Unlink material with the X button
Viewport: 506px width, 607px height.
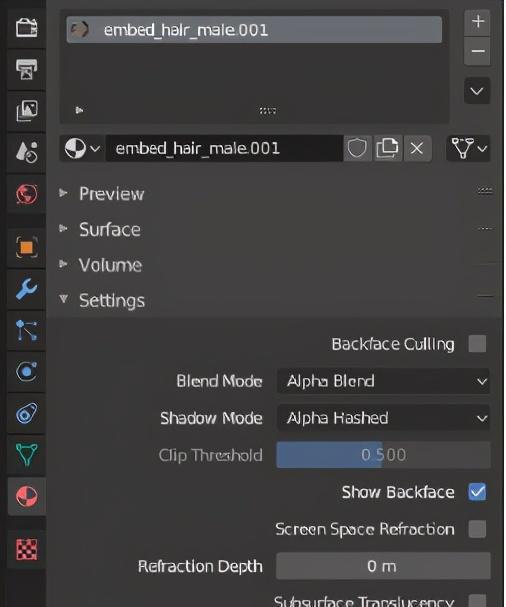coord(417,148)
